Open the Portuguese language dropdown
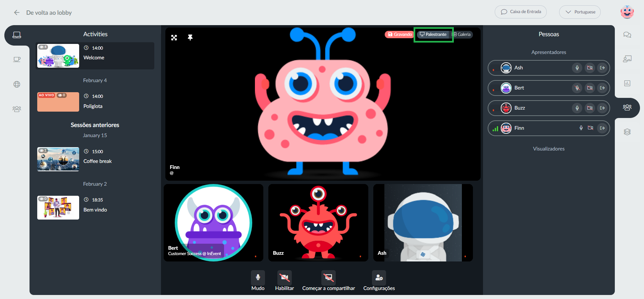This screenshot has height=299, width=644. [x=580, y=12]
